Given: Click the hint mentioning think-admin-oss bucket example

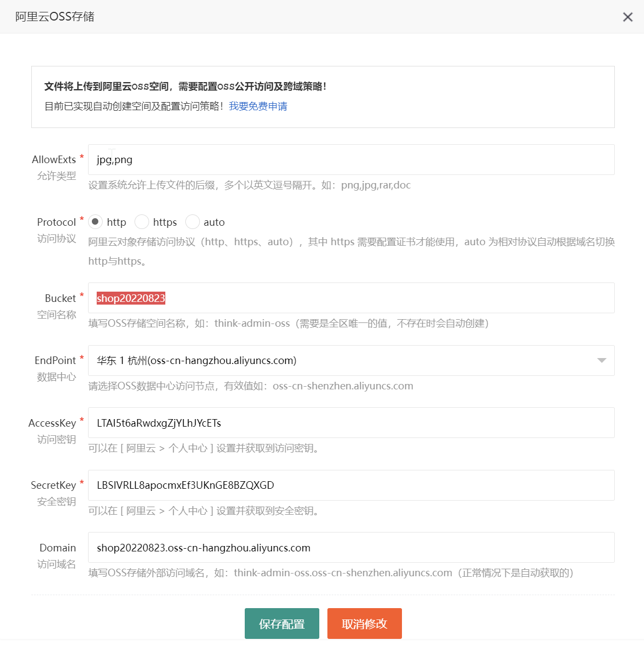Looking at the screenshot, I should (x=289, y=323).
